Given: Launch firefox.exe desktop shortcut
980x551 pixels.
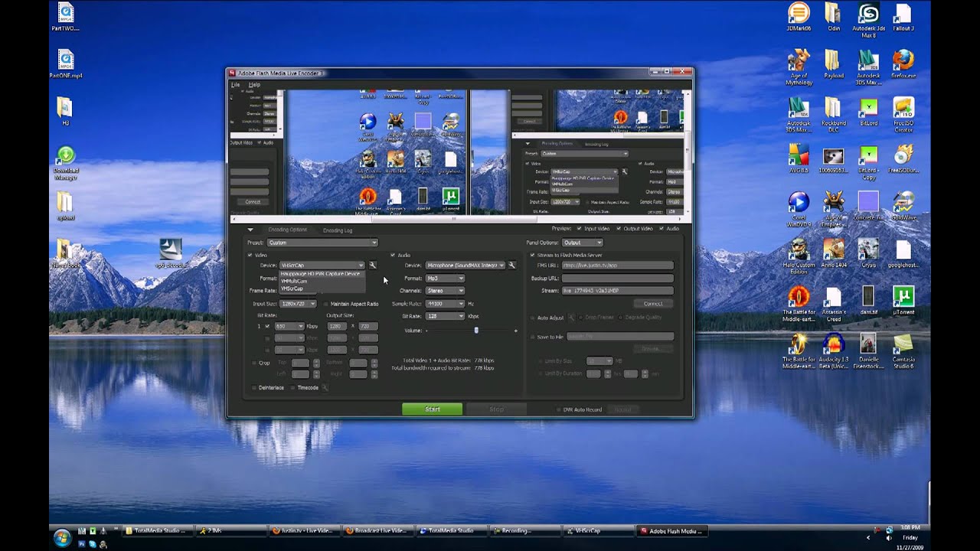Looking at the screenshot, I should pos(903,64).
